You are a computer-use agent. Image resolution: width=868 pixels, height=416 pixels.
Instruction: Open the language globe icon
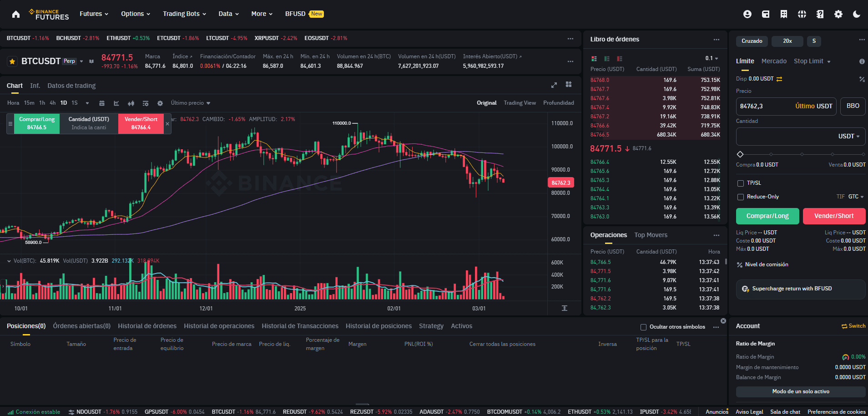coord(802,14)
